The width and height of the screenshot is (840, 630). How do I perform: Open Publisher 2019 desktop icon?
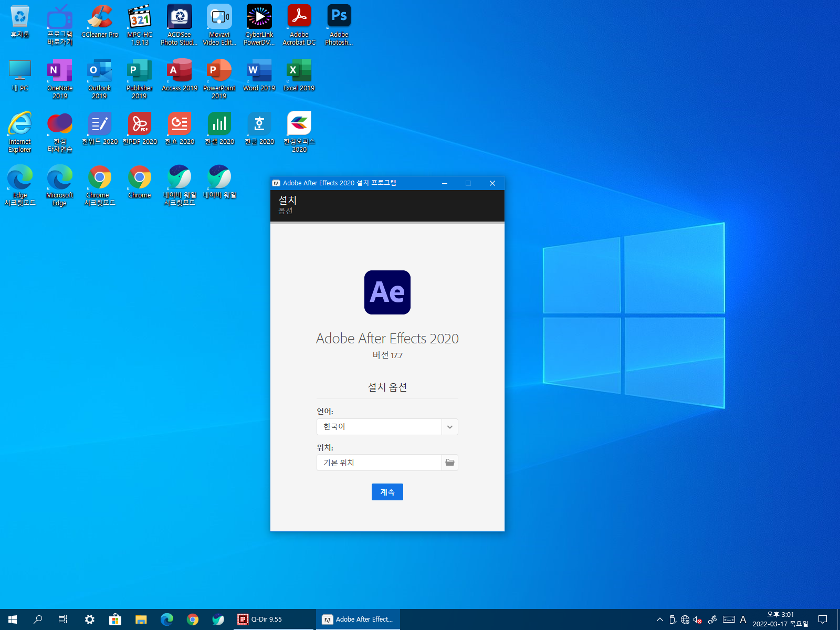point(140,79)
